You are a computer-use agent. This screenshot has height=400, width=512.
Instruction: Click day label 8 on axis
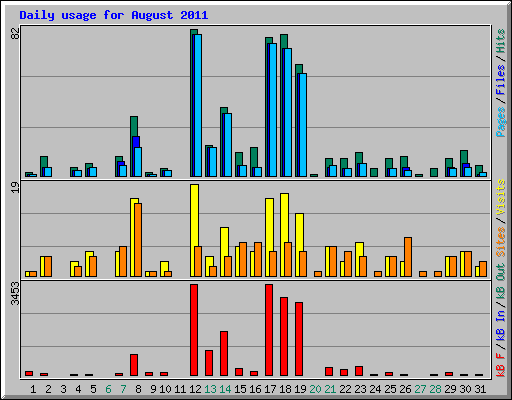coord(138,389)
